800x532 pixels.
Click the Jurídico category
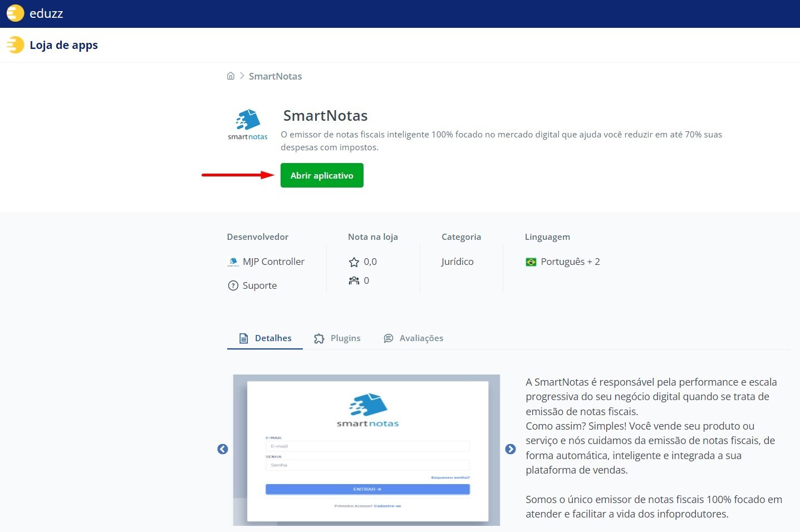point(457,262)
